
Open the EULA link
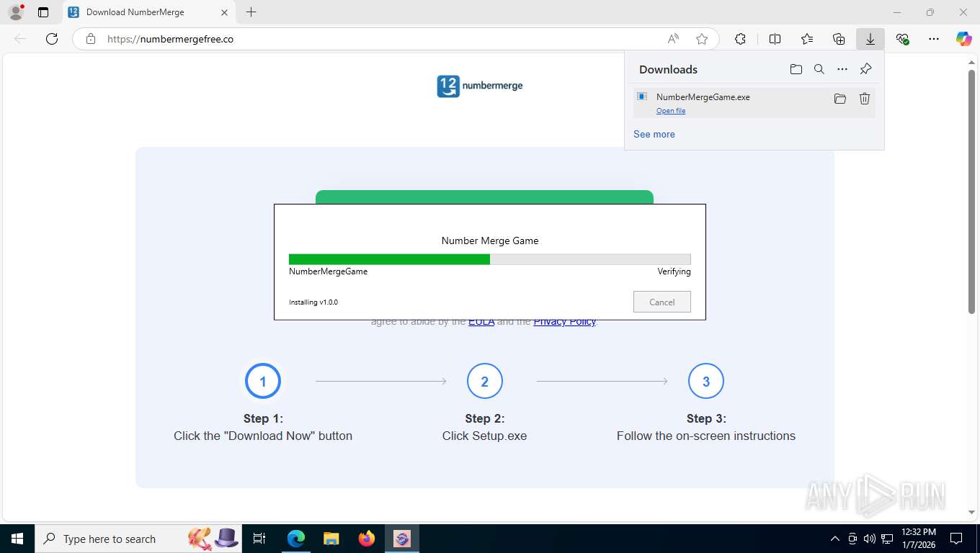(481, 322)
